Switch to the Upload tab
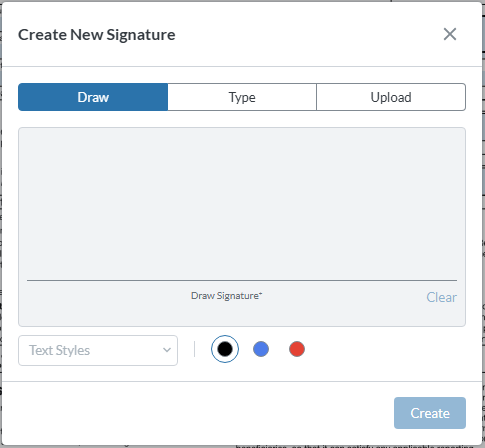 (391, 97)
